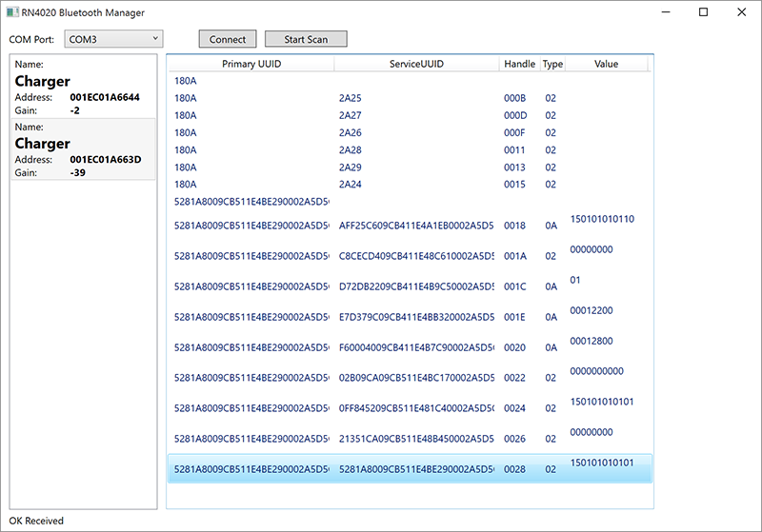Click the Gain -2 value
Image resolution: width=762 pixels, height=532 pixels.
(x=74, y=110)
